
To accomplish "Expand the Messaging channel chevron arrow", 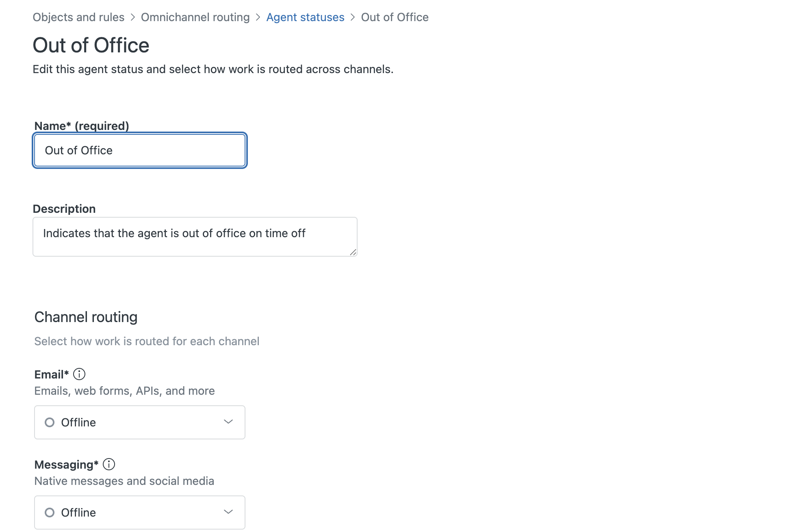I will pos(228,512).
